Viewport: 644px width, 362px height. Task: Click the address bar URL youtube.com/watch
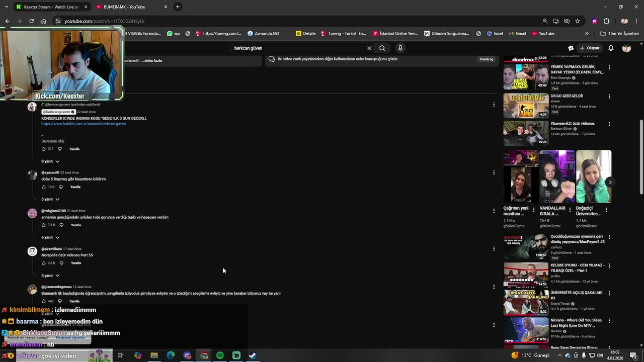tap(104, 21)
